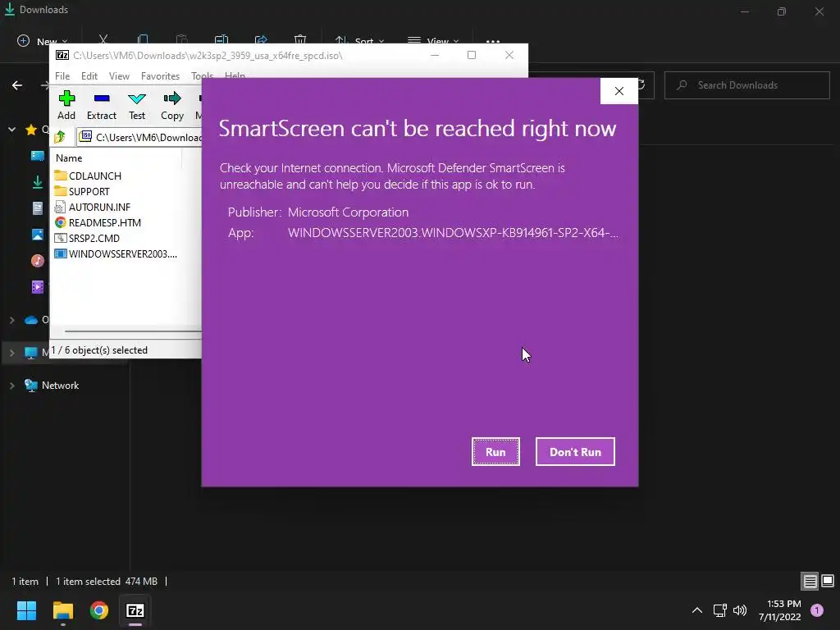Open the 7-Zip File menu
Screen dimensions: 840x630
coord(62,76)
